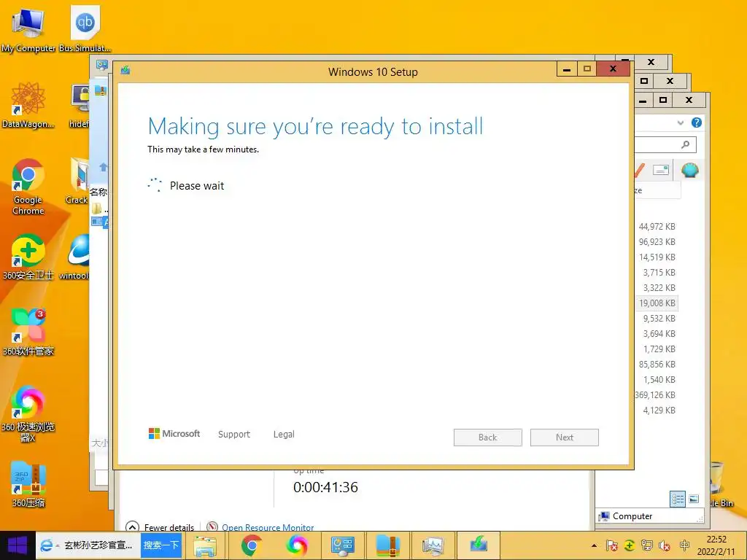Open the 360压缩 desktop shortcut
The width and height of the screenshot is (747, 560).
(28, 484)
